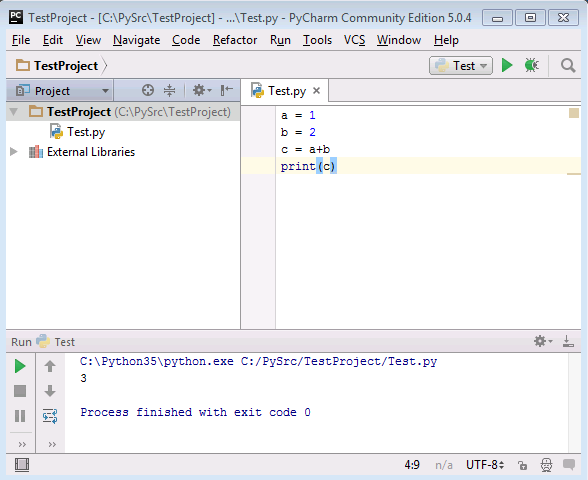Viewport: 588px width, 480px height.
Task: Click 'Process finished with exit code 0'
Action: click(x=195, y=412)
